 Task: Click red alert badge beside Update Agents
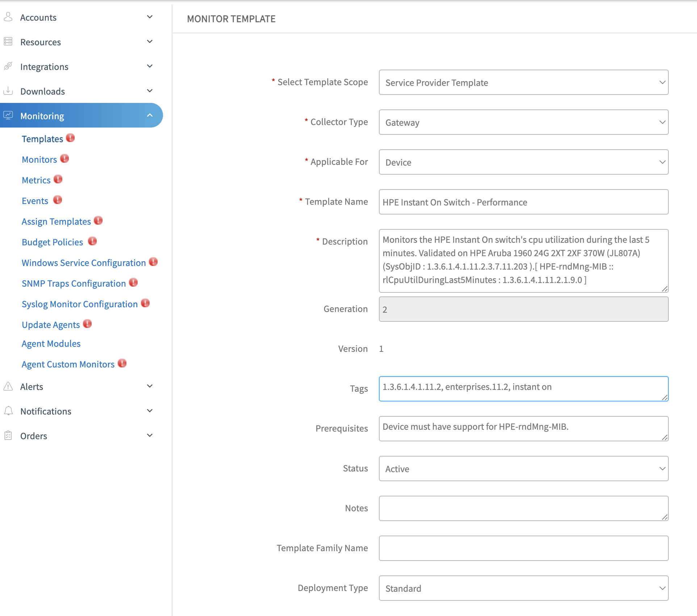tap(87, 324)
